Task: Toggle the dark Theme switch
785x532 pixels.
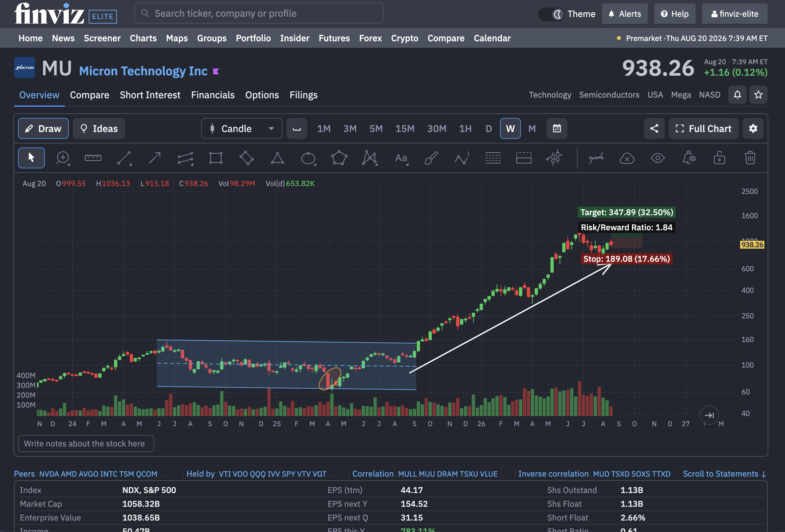Action: click(x=551, y=14)
